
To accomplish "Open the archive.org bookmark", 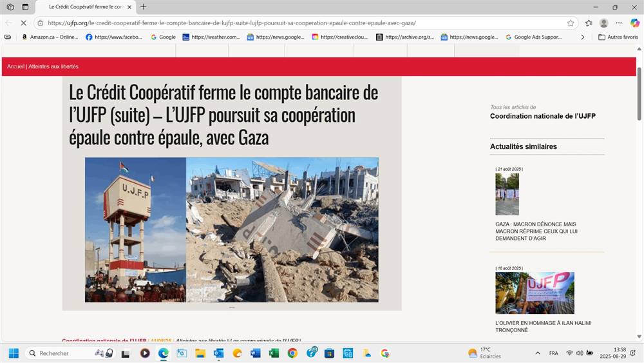I will point(405,37).
